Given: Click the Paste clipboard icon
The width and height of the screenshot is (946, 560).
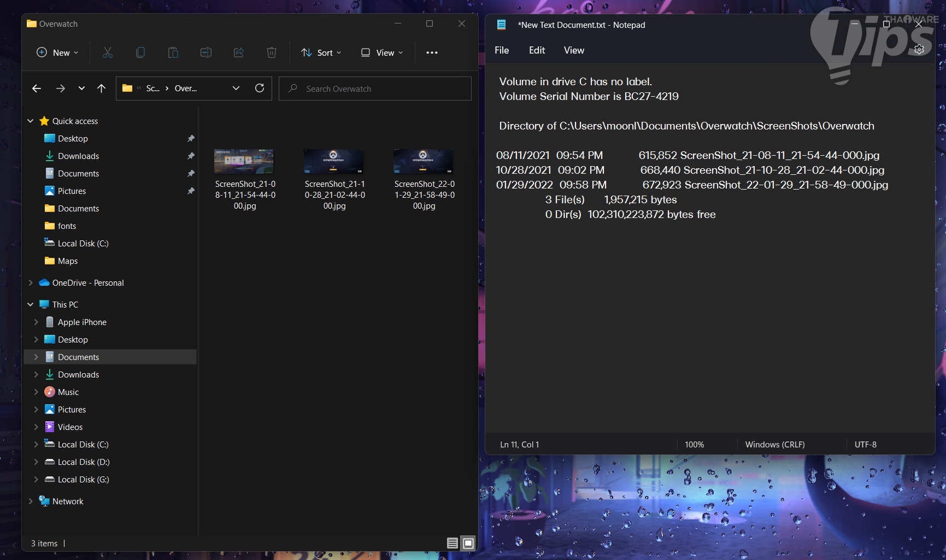Looking at the screenshot, I should pyautogui.click(x=173, y=52).
